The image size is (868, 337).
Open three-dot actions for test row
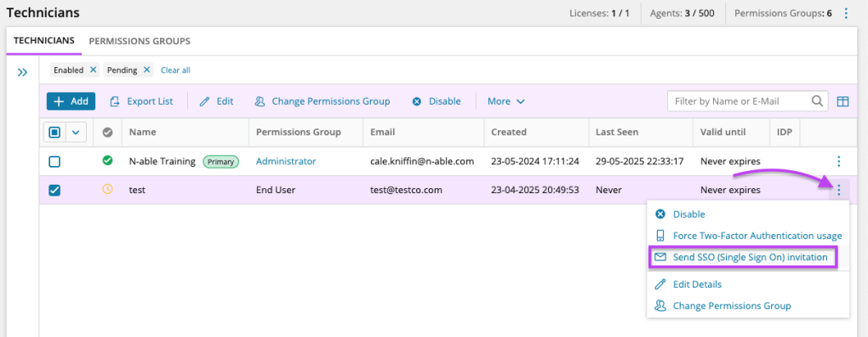tap(839, 191)
